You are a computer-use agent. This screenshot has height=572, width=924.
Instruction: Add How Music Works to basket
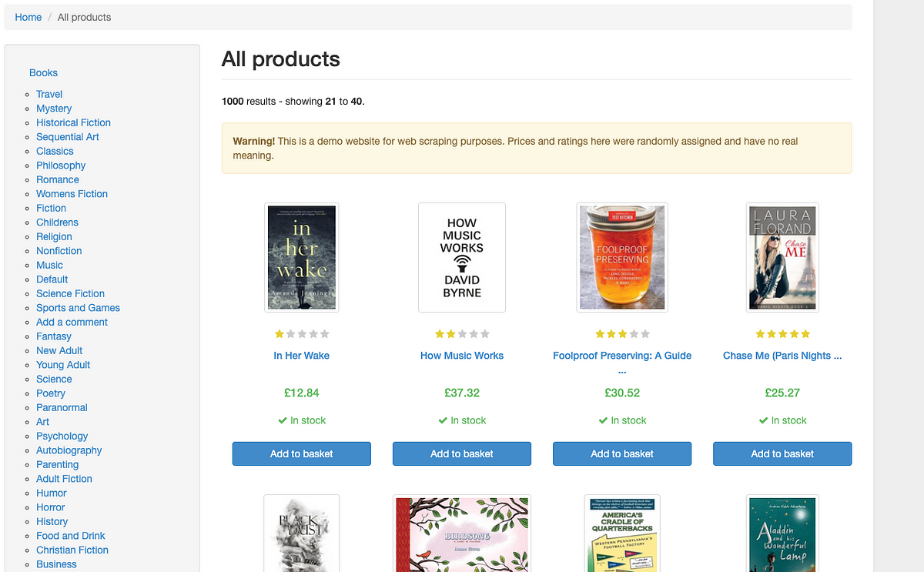462,453
